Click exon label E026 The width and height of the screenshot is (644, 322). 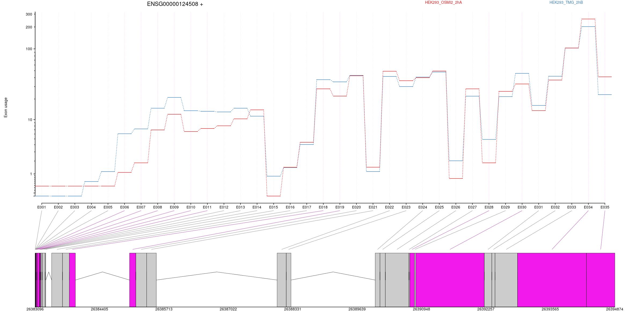pos(456,207)
